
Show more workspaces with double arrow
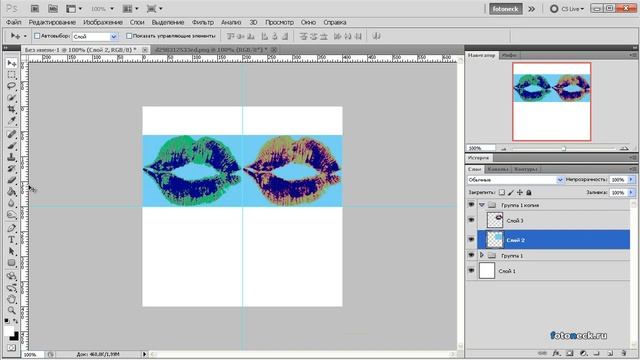coord(531,9)
